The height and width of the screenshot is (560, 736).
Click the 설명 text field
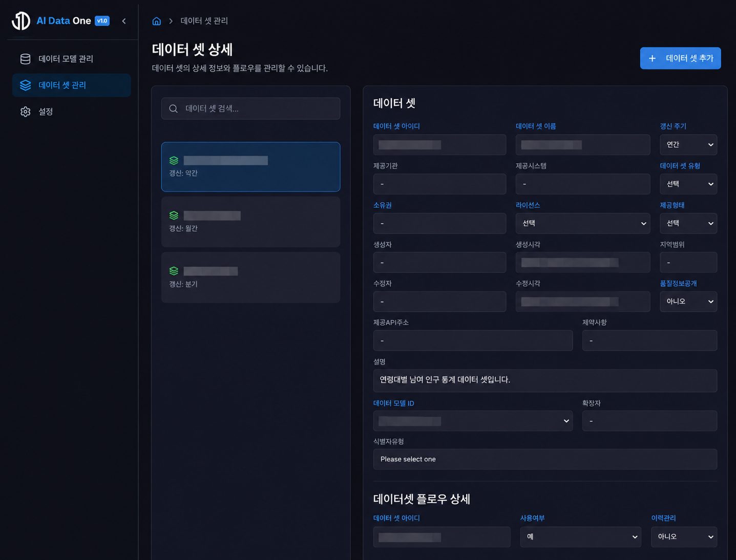pyautogui.click(x=545, y=381)
